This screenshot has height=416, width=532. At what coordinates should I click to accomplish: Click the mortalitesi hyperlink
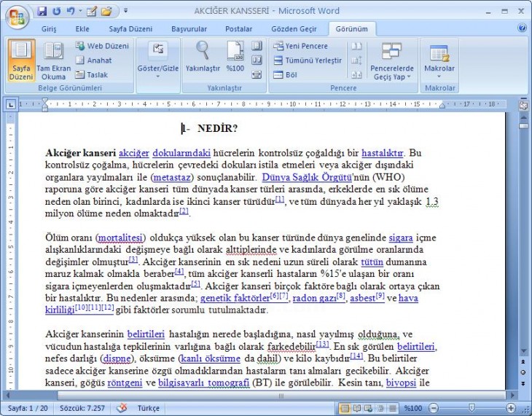(x=120, y=238)
